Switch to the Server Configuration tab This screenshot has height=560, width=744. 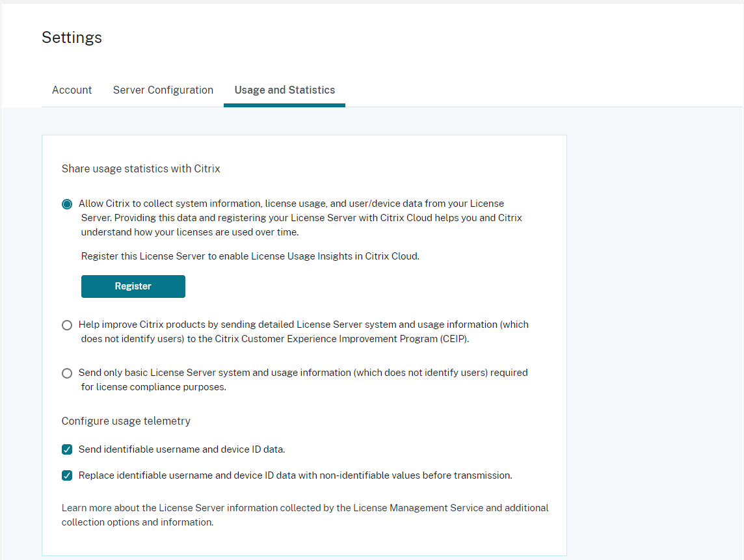(x=163, y=90)
